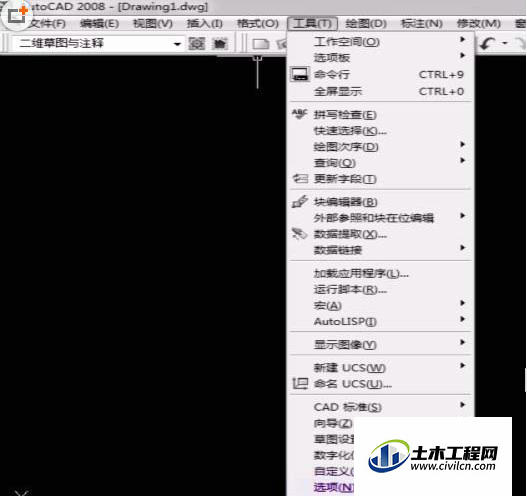Expand 外部参照和块在位编辑 submenu
Image resolution: width=527 pixels, height=496 pixels.
click(x=381, y=218)
